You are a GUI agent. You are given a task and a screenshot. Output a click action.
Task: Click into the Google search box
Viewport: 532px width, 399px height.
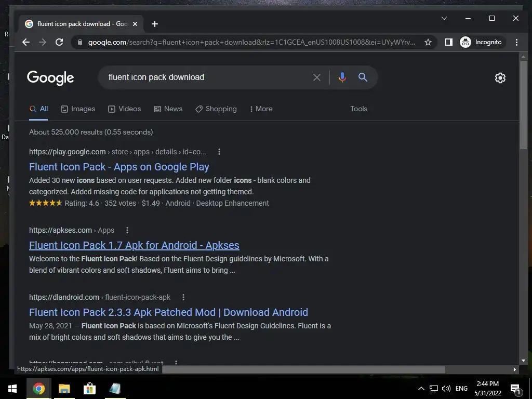coord(207,77)
